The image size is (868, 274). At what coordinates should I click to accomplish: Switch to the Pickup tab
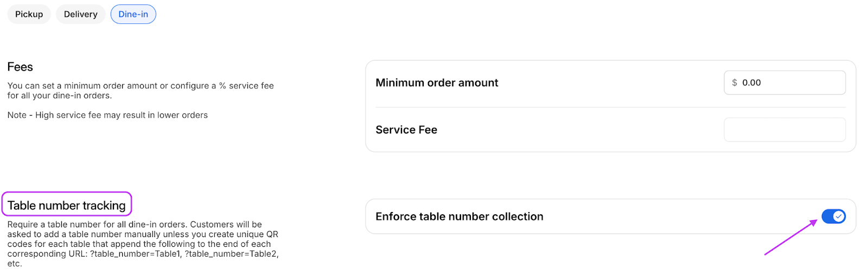[29, 14]
